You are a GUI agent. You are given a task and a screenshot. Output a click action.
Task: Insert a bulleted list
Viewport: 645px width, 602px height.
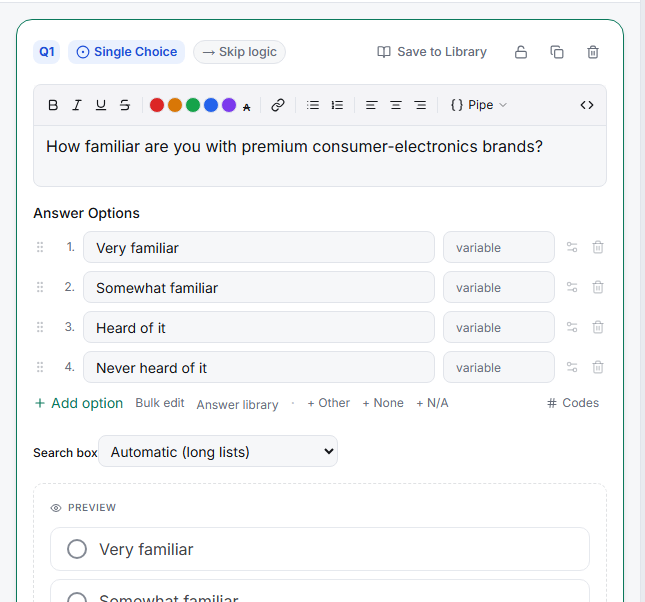[313, 105]
